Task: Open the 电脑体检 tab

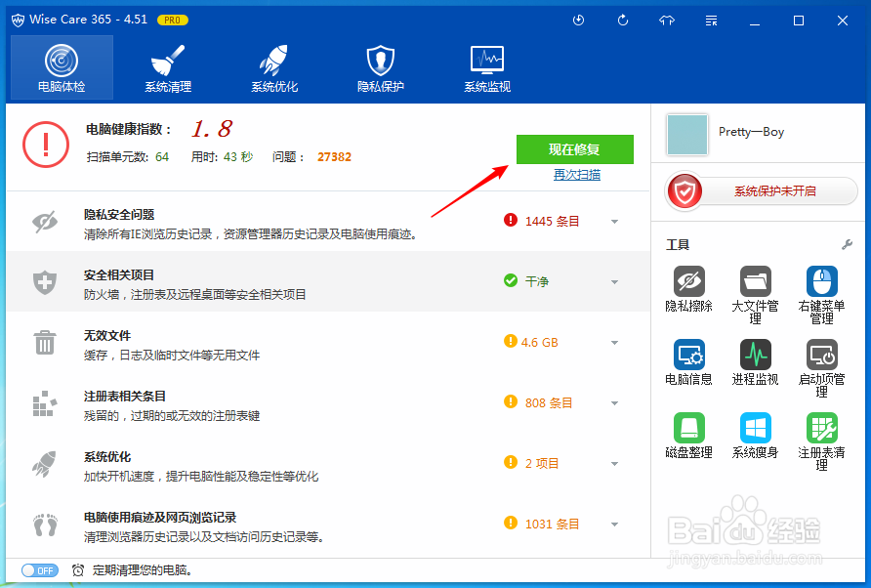Action: pyautogui.click(x=62, y=67)
